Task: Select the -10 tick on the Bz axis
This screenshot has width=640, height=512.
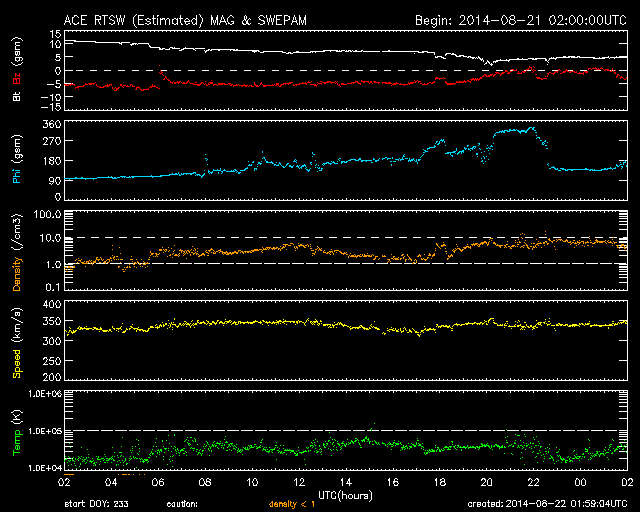Action: point(51,97)
